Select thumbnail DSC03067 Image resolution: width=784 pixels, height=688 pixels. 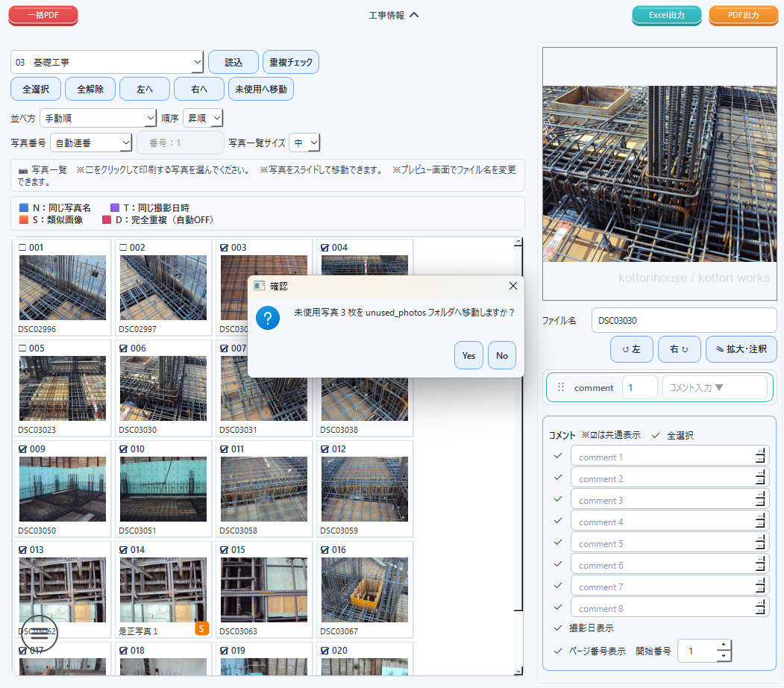pos(365,590)
